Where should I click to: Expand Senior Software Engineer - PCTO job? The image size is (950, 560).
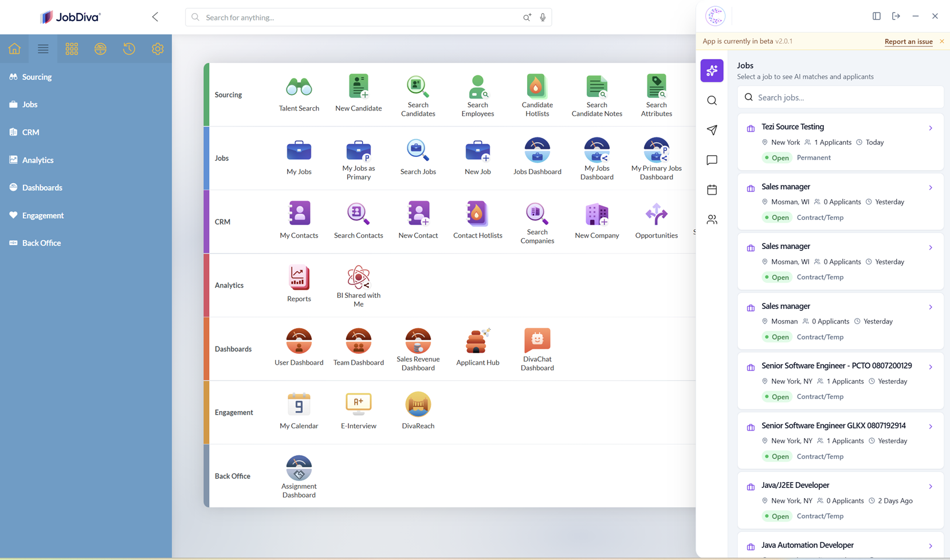[931, 367]
